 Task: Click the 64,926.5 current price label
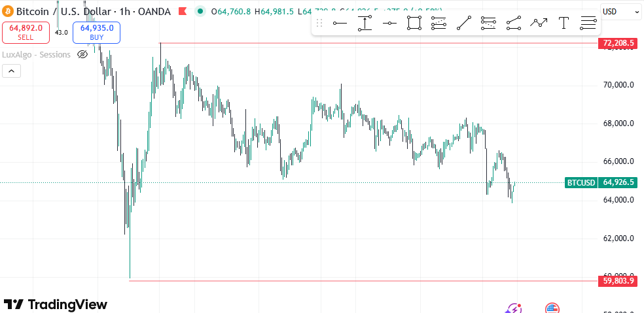[x=618, y=182]
